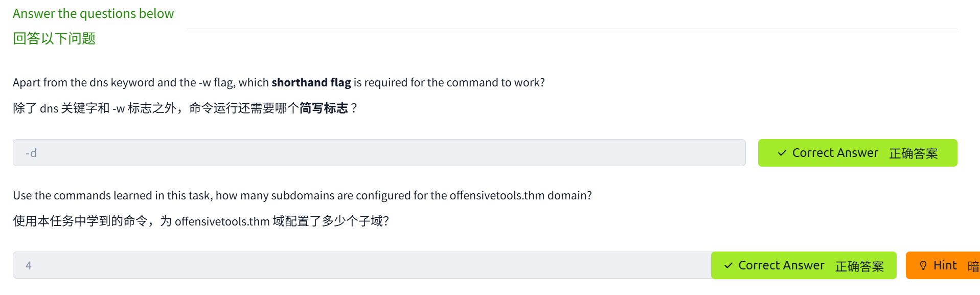Click 正确答案 label on the second green button

pyautogui.click(x=859, y=266)
